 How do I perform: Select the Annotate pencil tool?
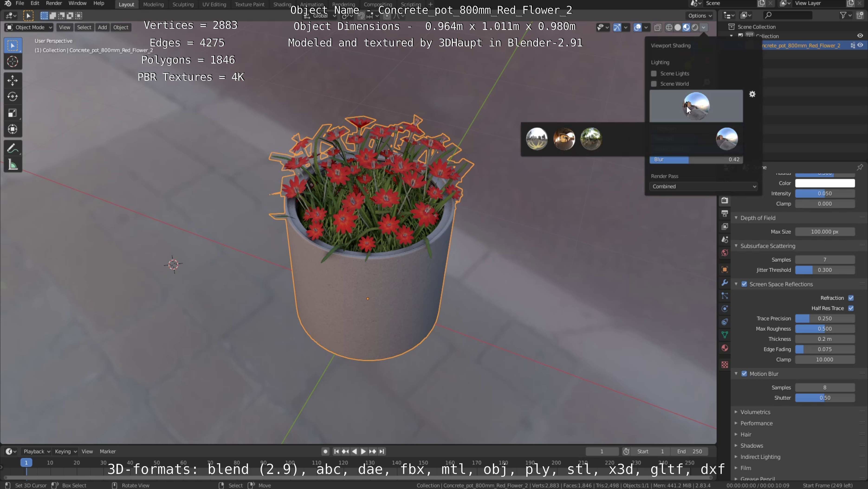coord(13,148)
